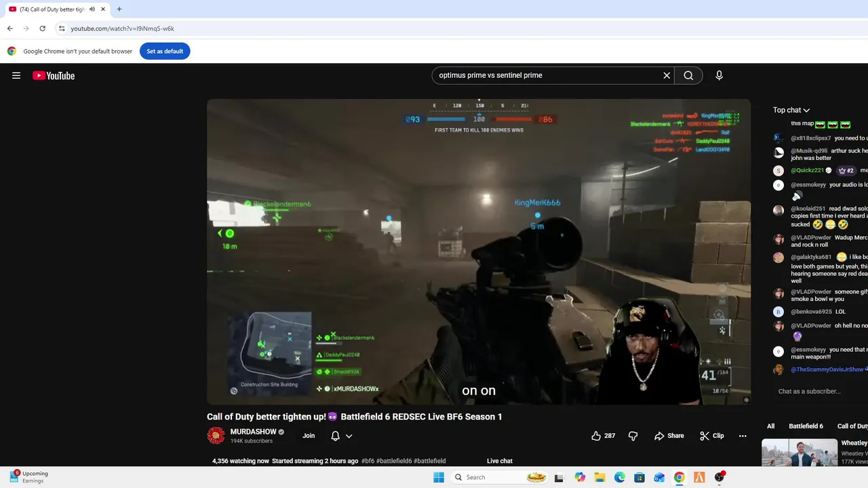Start voice search with the microphone
This screenshot has width=868, height=488.
[719, 75]
